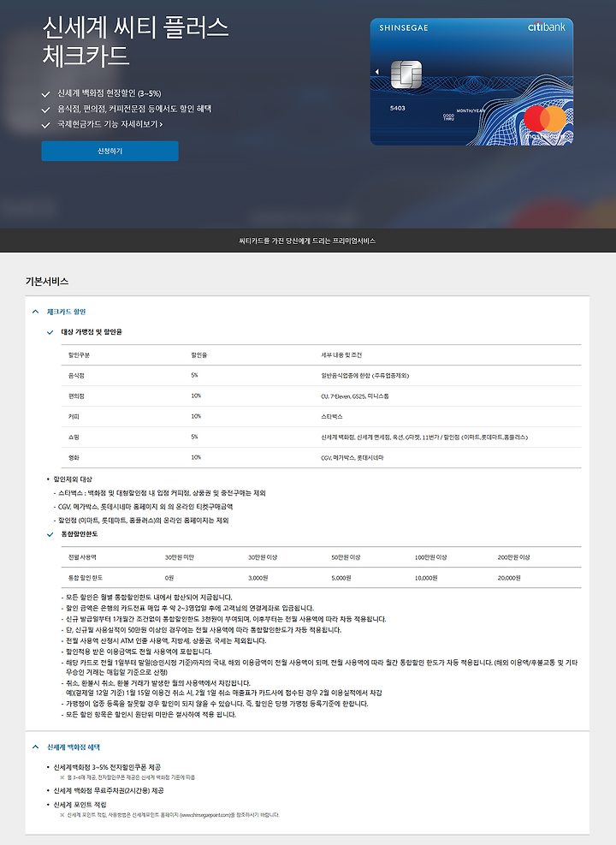Click the mastercard logo on the card
This screenshot has height=845, width=616.
point(545,123)
